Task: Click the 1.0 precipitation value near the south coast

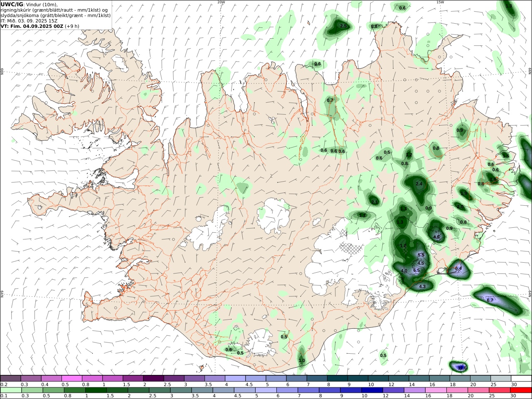Action: click(x=302, y=360)
